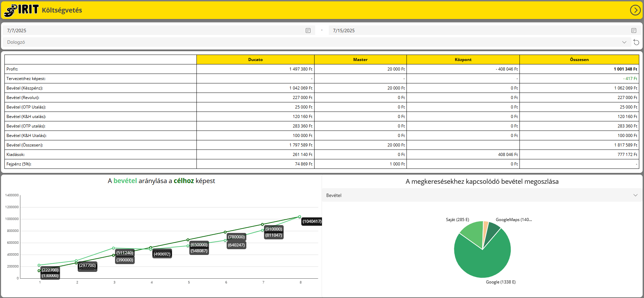Reset the Dolgozó filter with the undo icon
The height and width of the screenshot is (298, 644).
(x=636, y=42)
